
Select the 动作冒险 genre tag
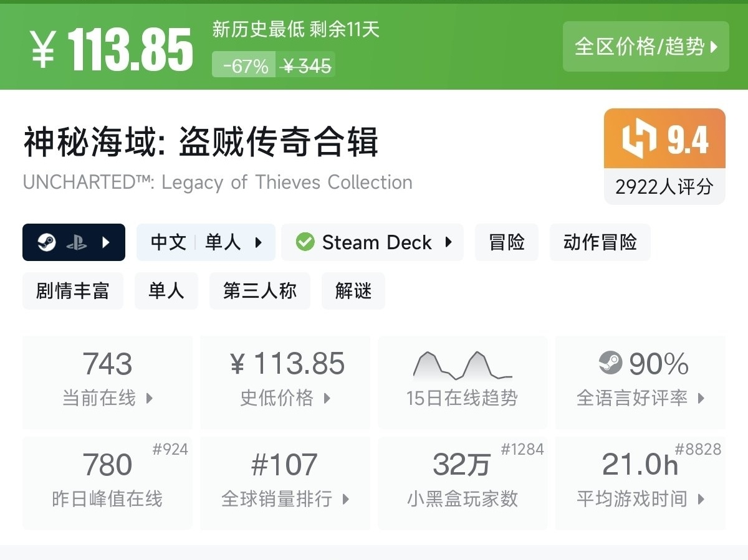pyautogui.click(x=600, y=242)
